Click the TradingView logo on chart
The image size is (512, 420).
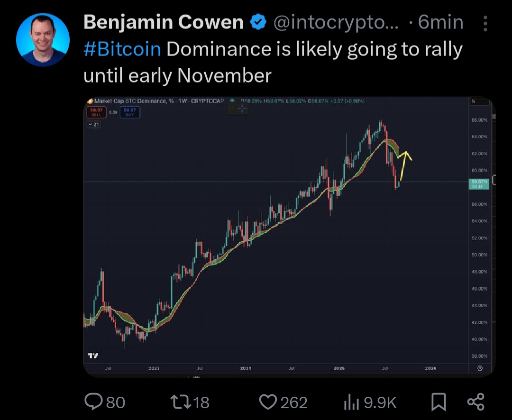pos(93,356)
